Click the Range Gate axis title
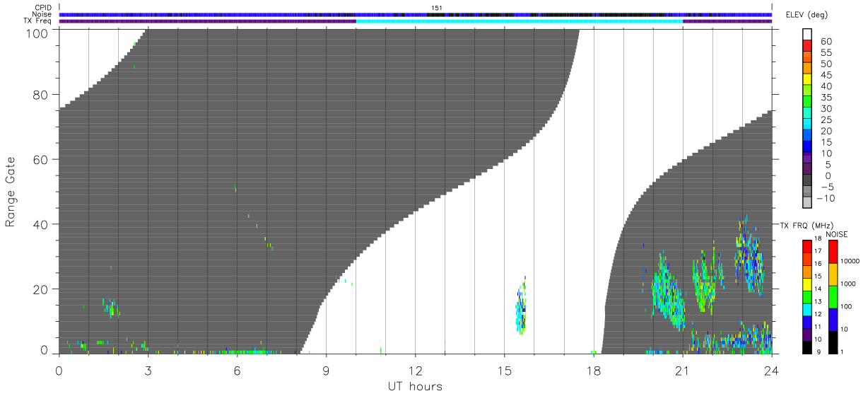Image resolution: width=868 pixels, height=401 pixels. pos(11,191)
